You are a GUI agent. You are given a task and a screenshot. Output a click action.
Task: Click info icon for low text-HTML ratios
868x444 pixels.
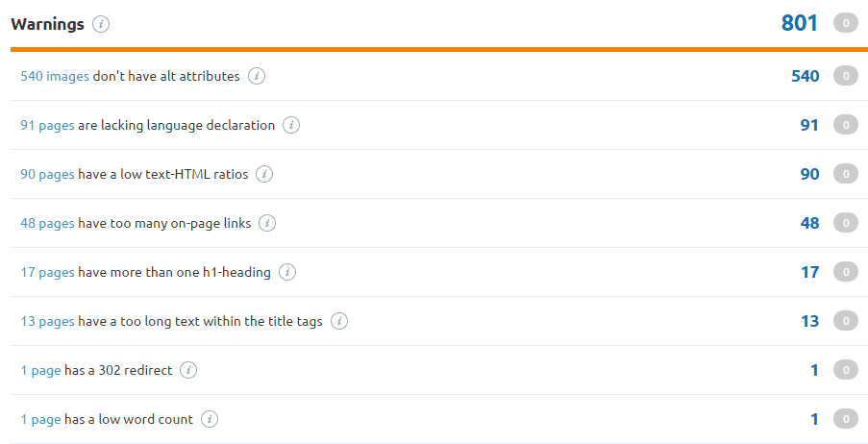(x=264, y=174)
